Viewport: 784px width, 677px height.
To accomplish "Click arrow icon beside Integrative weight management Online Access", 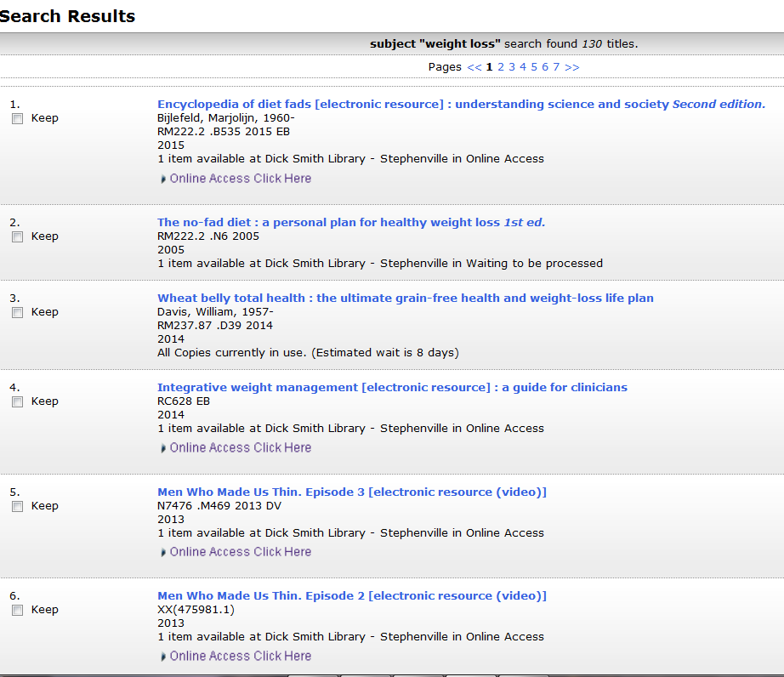I will tap(163, 448).
